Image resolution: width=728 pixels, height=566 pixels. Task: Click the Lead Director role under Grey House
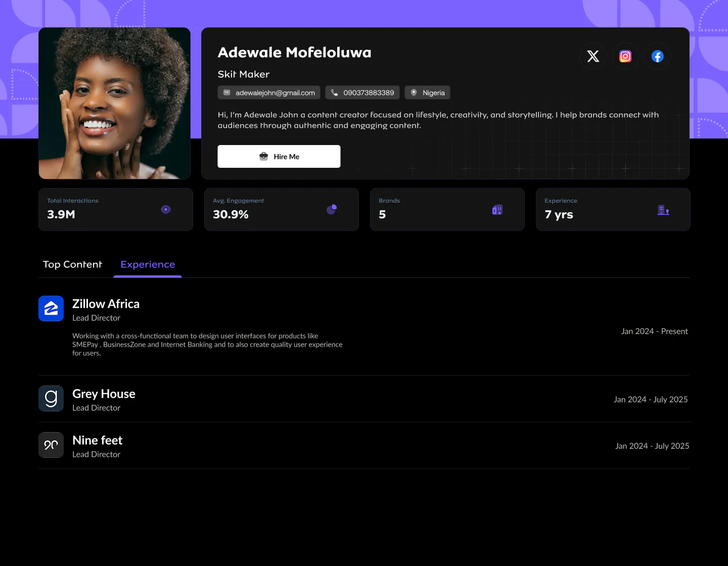click(96, 408)
